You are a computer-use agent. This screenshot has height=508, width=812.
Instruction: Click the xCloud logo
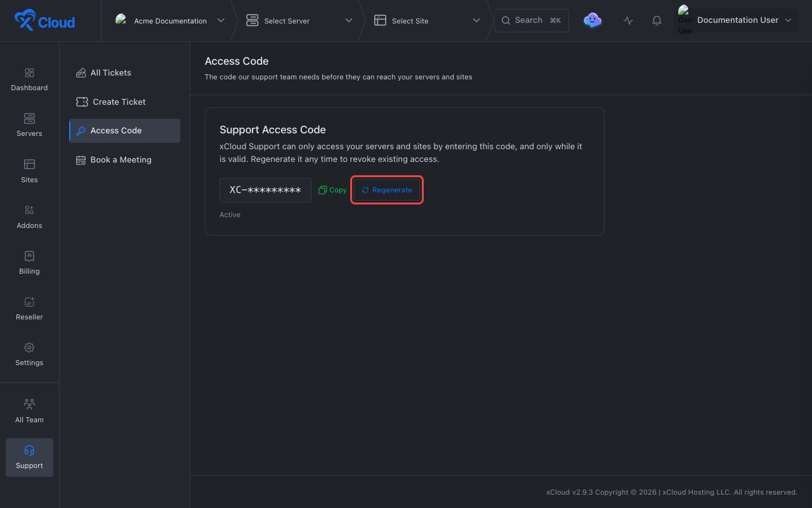[x=44, y=20]
